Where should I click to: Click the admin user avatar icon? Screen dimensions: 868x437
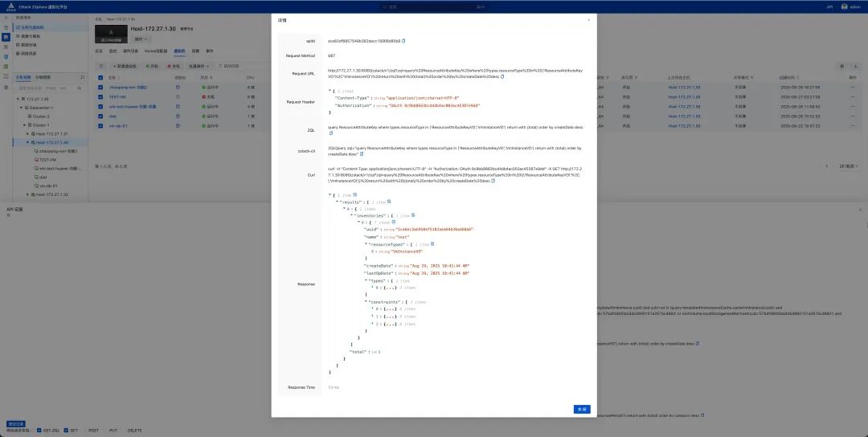coord(844,6)
